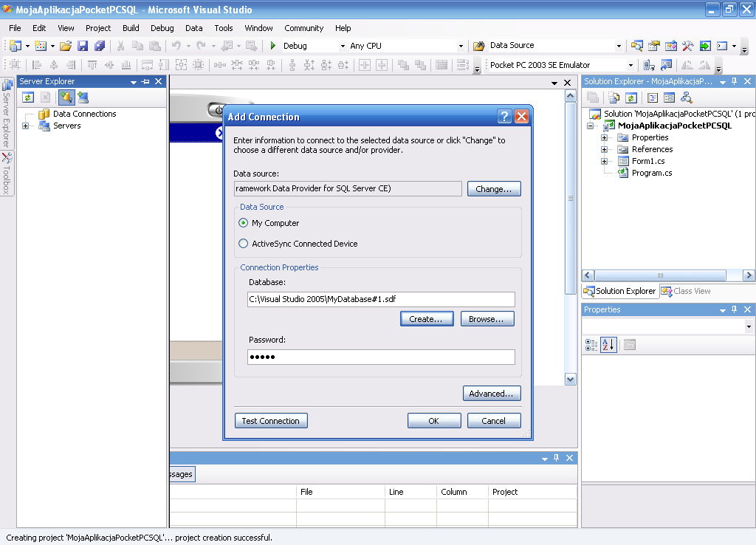
Task: Expand the Servers node
Action: (x=26, y=126)
